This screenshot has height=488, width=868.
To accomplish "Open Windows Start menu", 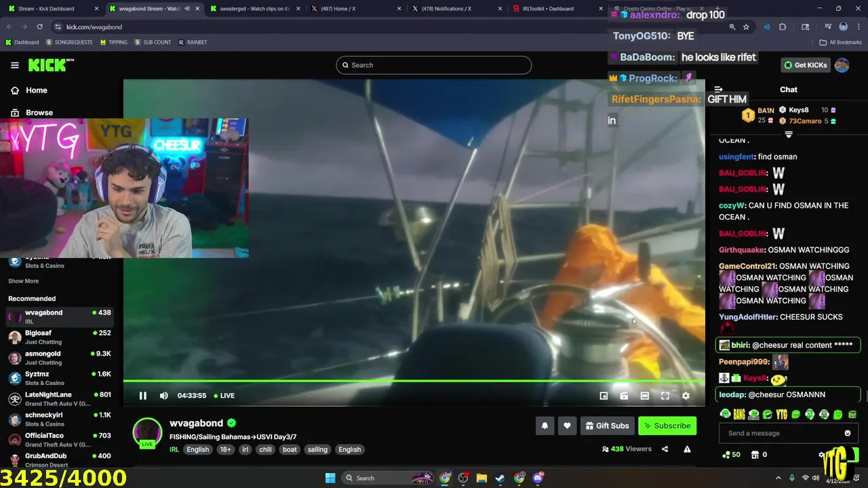I will pos(330,478).
